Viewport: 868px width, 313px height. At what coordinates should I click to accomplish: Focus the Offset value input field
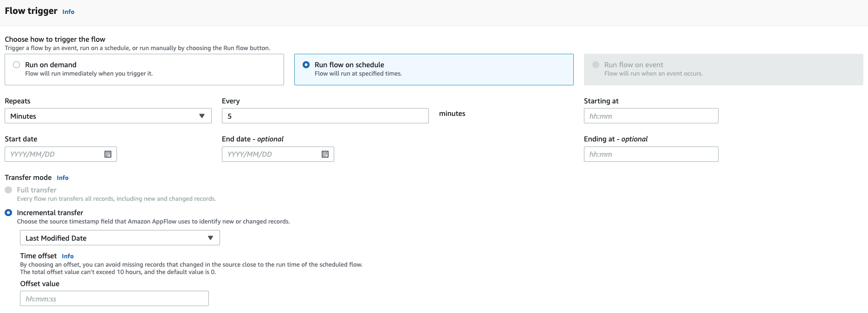click(x=114, y=299)
